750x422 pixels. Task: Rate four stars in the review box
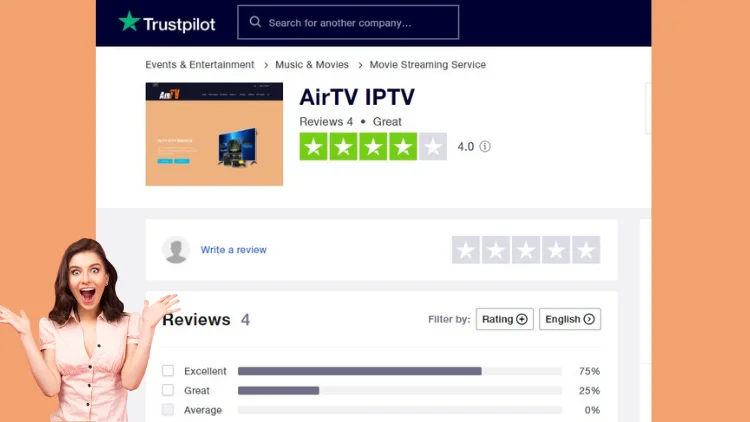(x=556, y=250)
